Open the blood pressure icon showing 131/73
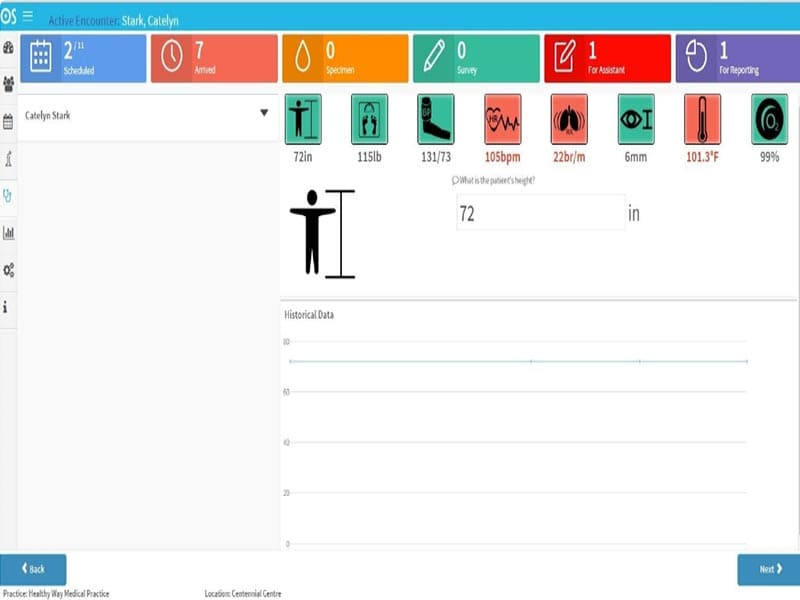 coord(436,119)
